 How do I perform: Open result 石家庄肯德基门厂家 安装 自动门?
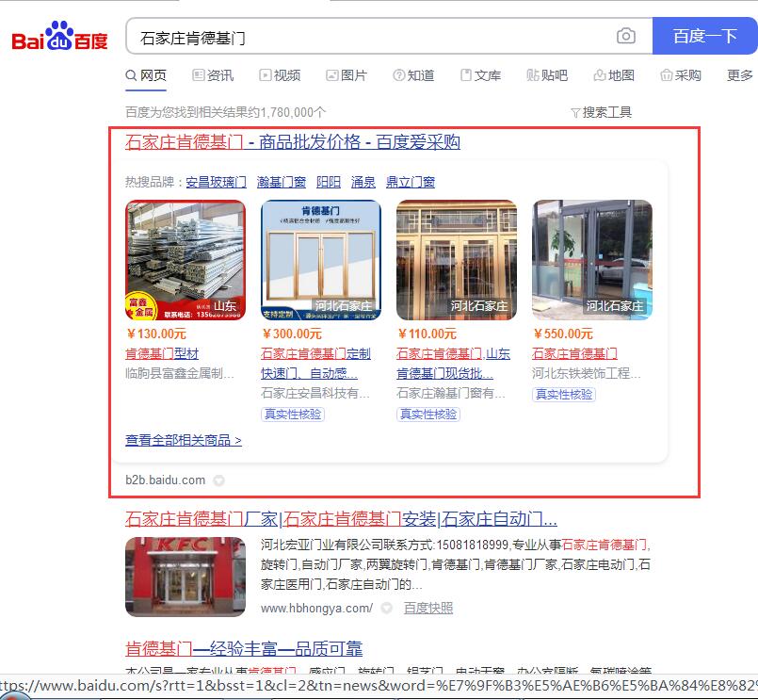341,519
